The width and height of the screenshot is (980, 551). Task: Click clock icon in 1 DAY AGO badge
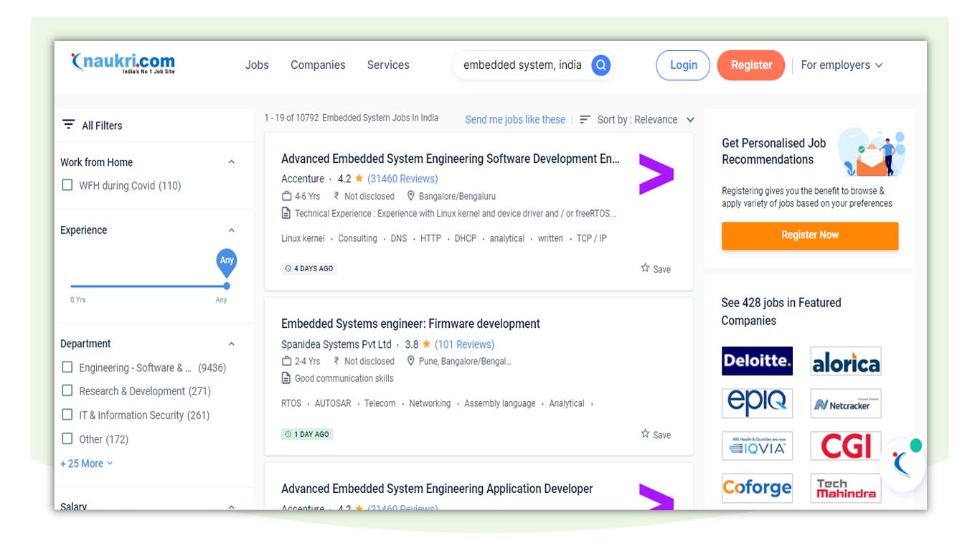(288, 434)
